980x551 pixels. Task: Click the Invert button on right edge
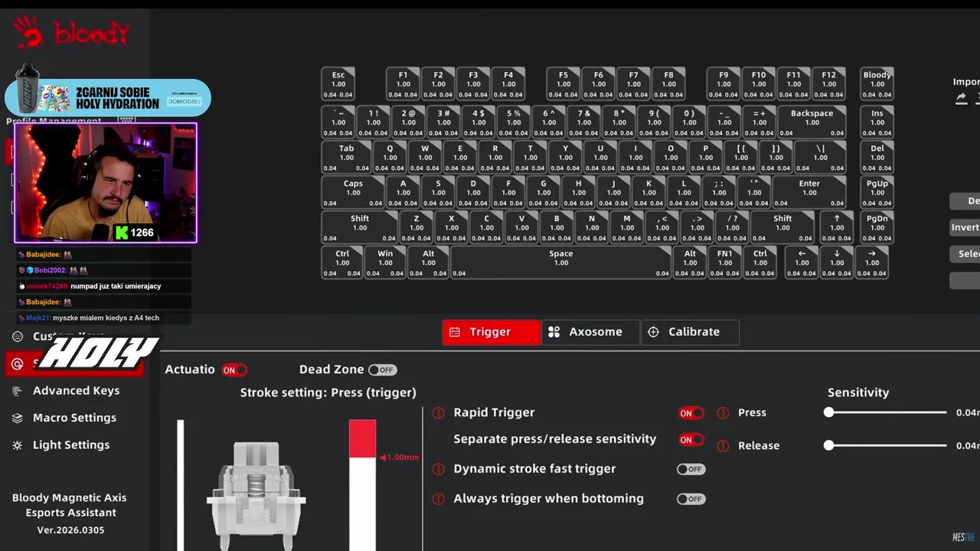pos(965,227)
